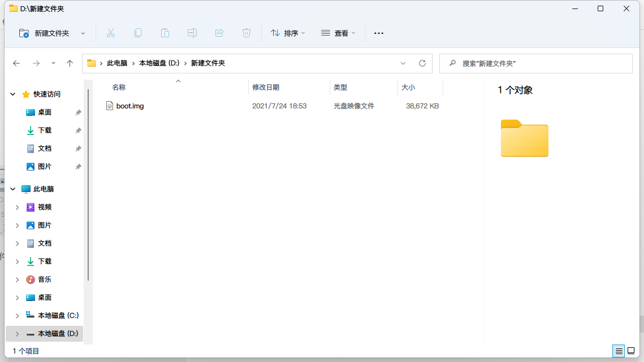Image resolution: width=644 pixels, height=362 pixels.
Task: Sort by the 名称 column header
Action: click(119, 88)
